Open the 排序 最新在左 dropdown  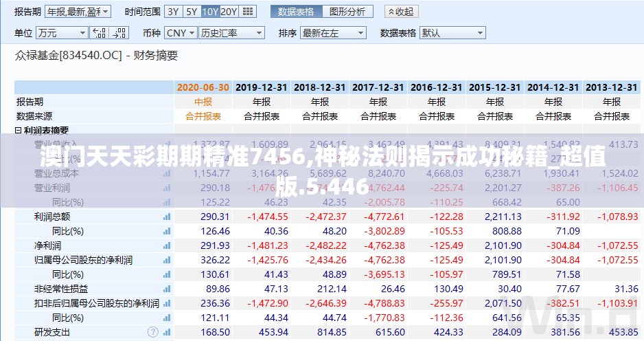pos(333,33)
